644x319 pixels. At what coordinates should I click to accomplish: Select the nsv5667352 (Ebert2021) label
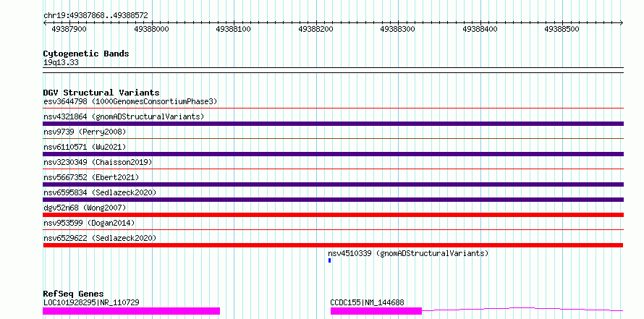click(x=91, y=177)
